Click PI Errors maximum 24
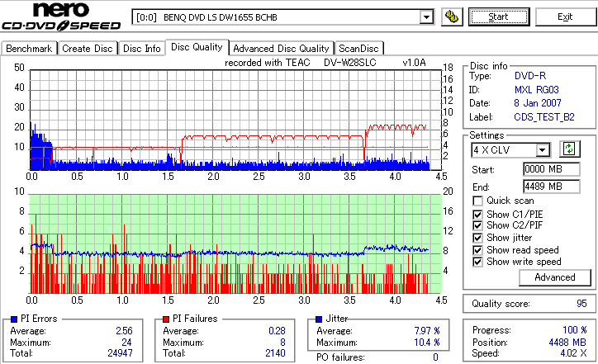 [126, 343]
